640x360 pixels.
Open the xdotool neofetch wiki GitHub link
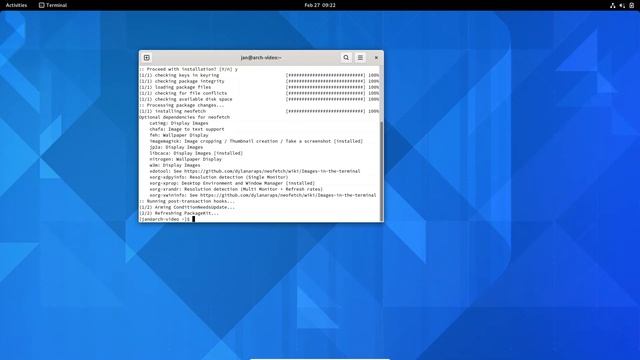click(272, 171)
